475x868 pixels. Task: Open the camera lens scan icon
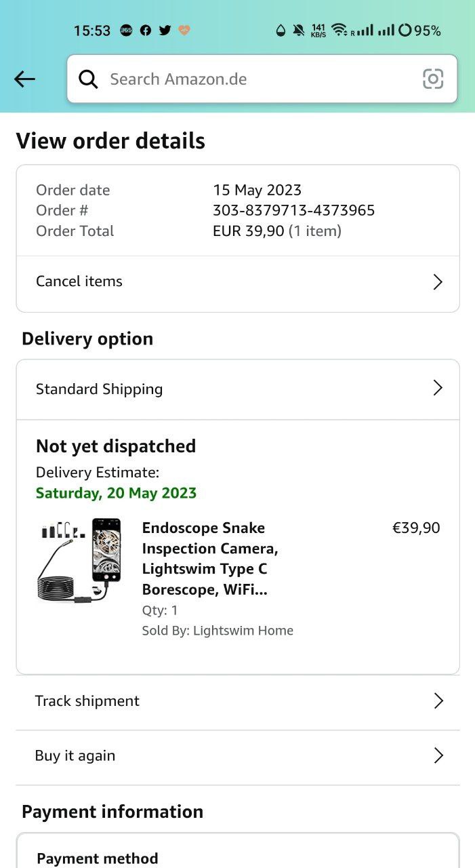(x=433, y=79)
